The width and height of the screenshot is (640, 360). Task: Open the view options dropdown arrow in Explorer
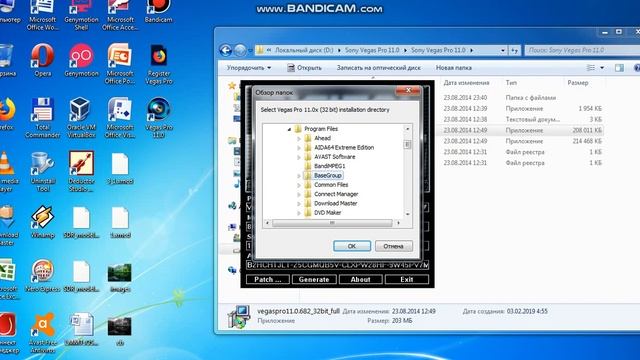[x=602, y=68]
